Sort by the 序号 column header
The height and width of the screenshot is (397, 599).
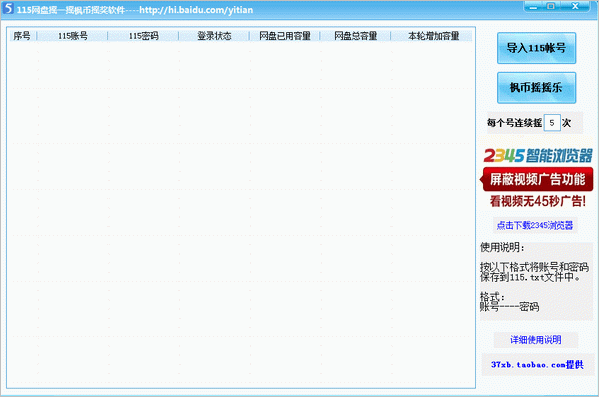click(x=22, y=36)
